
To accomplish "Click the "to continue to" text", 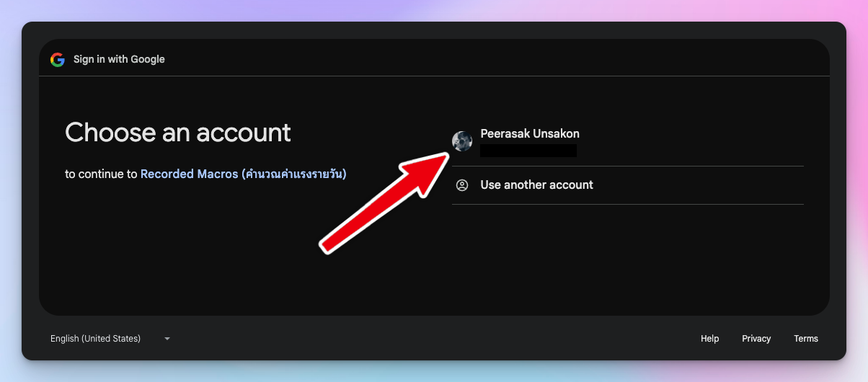I will click(x=101, y=174).
